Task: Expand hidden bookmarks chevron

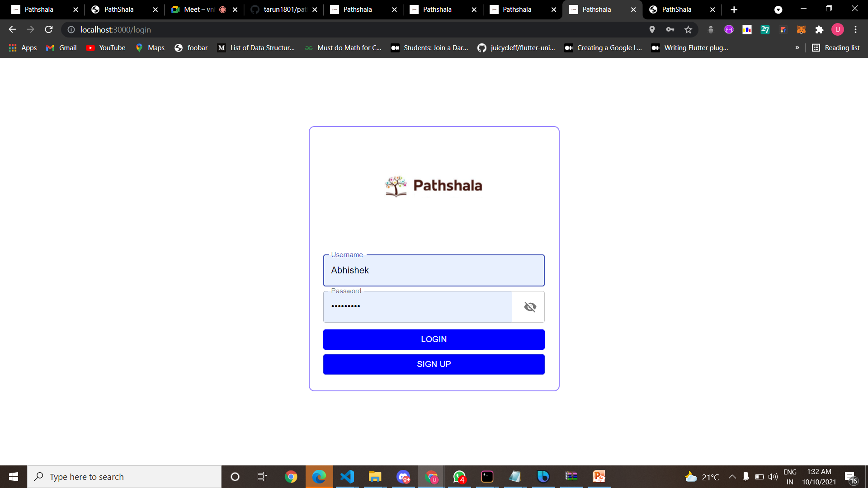Action: pyautogui.click(x=797, y=48)
